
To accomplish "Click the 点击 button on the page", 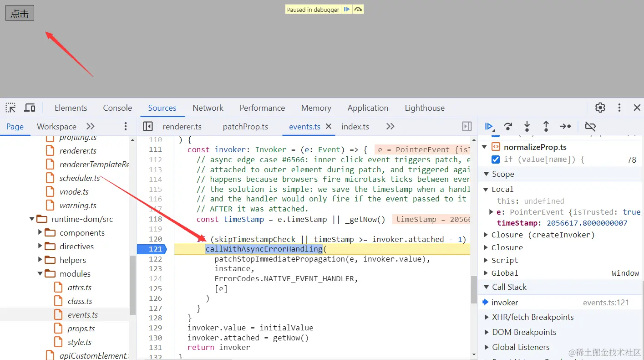I will pos(20,13).
